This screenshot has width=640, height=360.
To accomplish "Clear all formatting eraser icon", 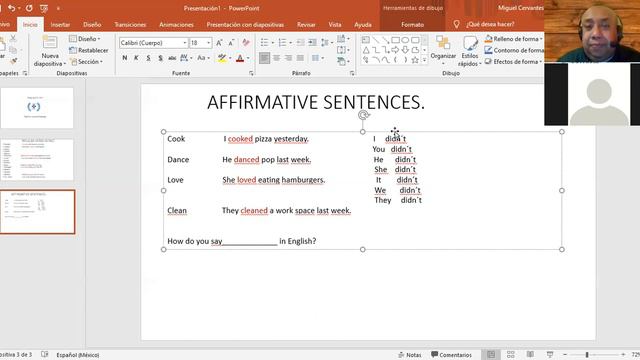I will tap(246, 42).
